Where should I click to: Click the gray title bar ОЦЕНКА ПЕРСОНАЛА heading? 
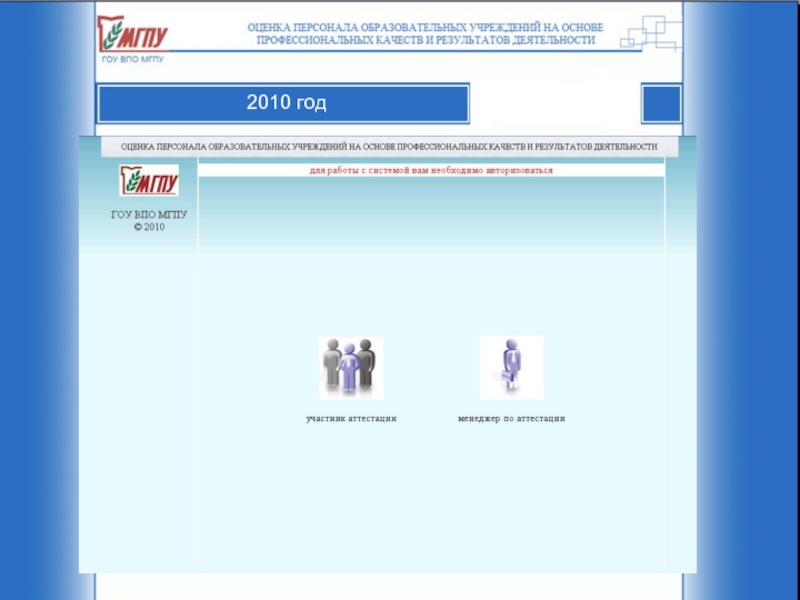[x=389, y=147]
